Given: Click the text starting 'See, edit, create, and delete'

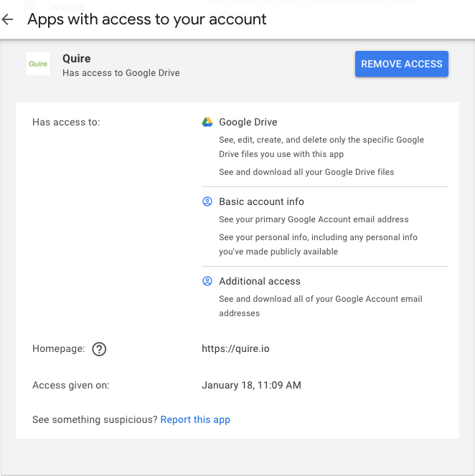Looking at the screenshot, I should 321,147.
